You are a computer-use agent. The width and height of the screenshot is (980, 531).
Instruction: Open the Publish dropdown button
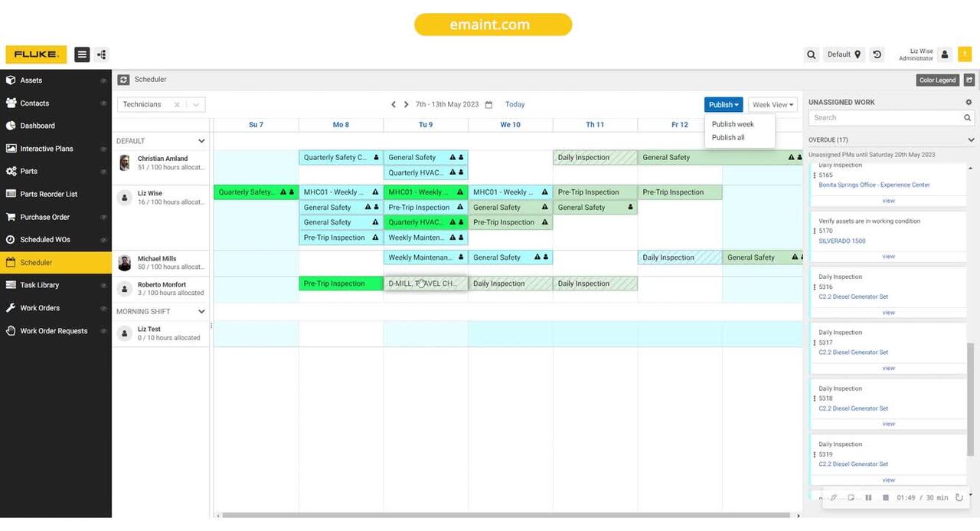(724, 105)
